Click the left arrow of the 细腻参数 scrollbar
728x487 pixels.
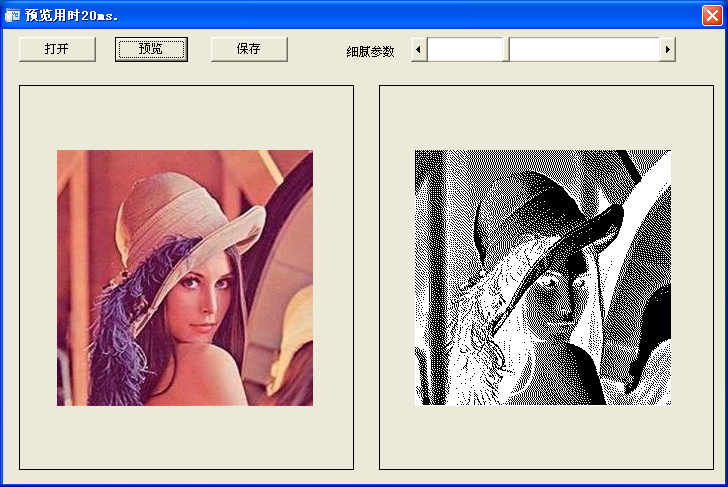point(419,49)
